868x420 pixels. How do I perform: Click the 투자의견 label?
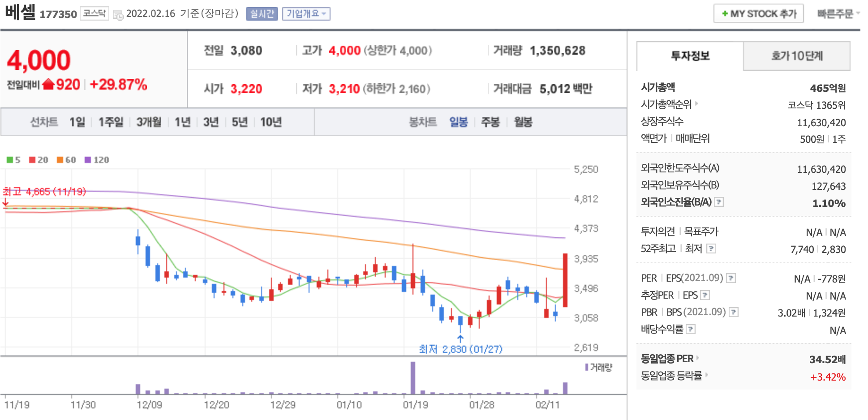(658, 231)
